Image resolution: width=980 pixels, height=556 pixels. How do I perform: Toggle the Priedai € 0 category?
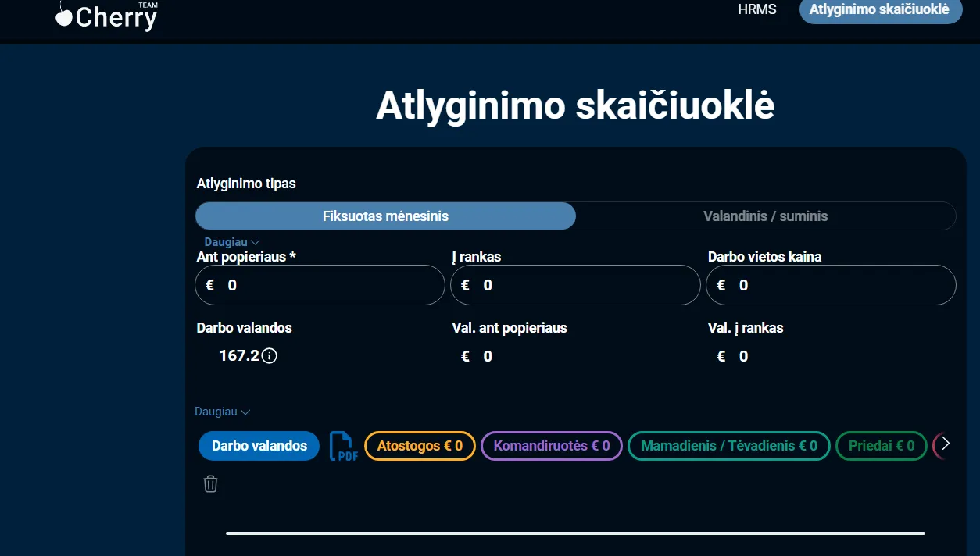coord(881,445)
